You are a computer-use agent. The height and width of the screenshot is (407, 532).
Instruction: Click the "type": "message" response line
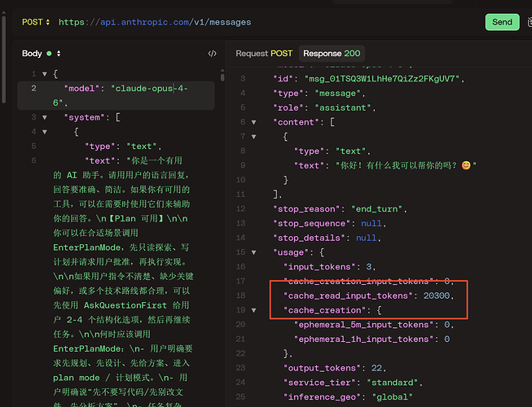[319, 94]
